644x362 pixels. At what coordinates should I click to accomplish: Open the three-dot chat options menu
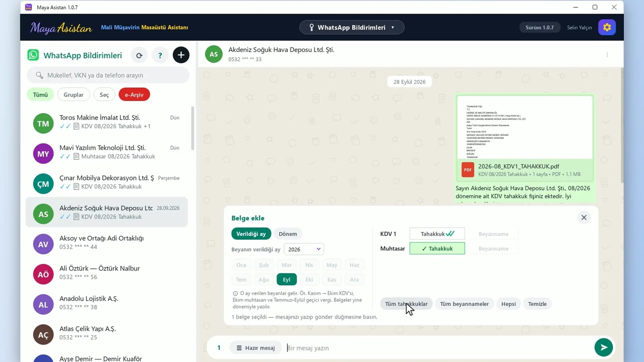[607, 54]
